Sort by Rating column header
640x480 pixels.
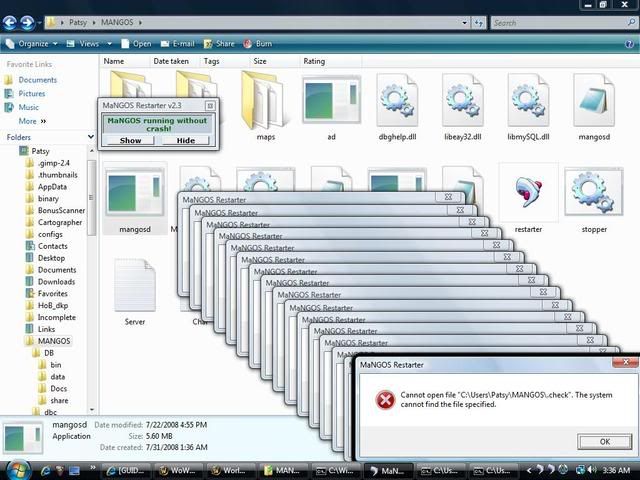(330, 61)
